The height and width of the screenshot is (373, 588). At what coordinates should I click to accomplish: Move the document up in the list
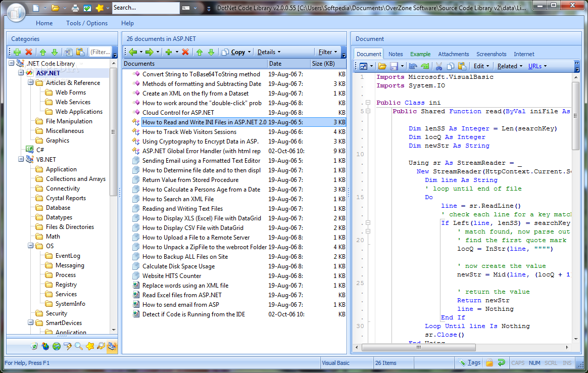200,52
